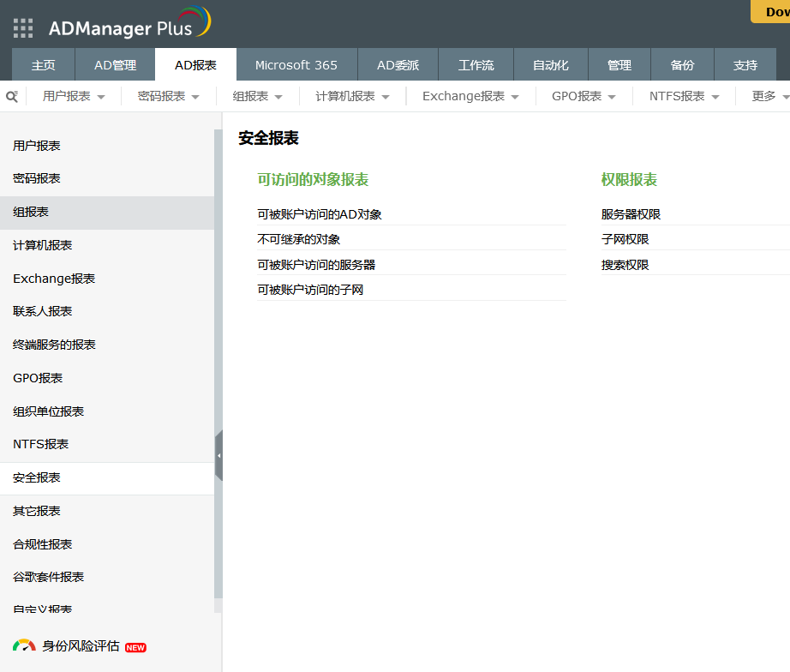Expand the 密码报表 dropdown menu
Viewport: 790px width, 672px height.
[x=169, y=97]
